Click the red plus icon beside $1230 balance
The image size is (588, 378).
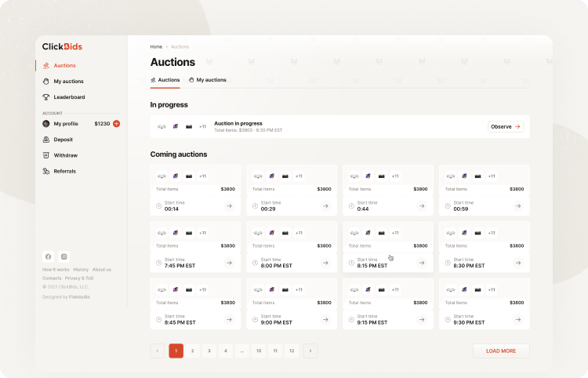(117, 123)
